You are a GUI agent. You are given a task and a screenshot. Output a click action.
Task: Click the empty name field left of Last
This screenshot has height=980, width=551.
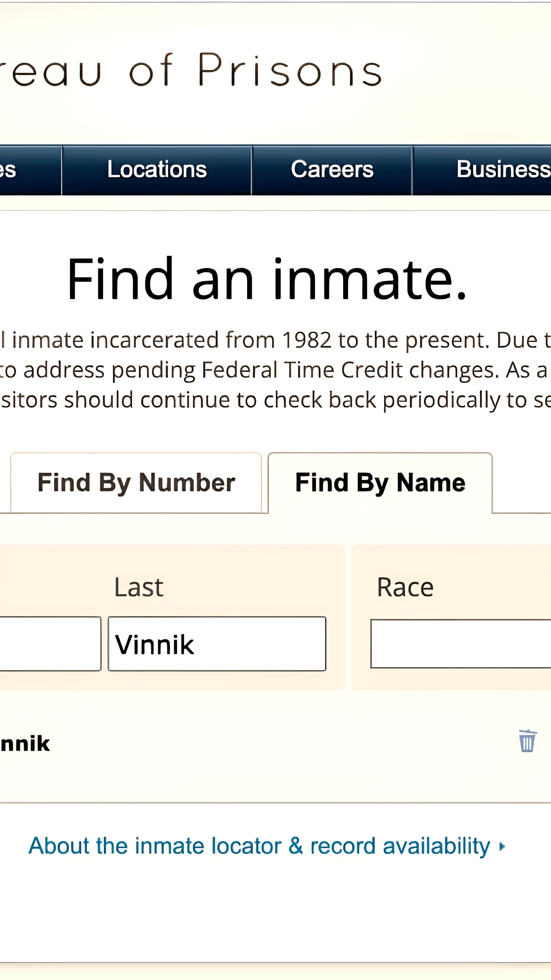(x=51, y=644)
